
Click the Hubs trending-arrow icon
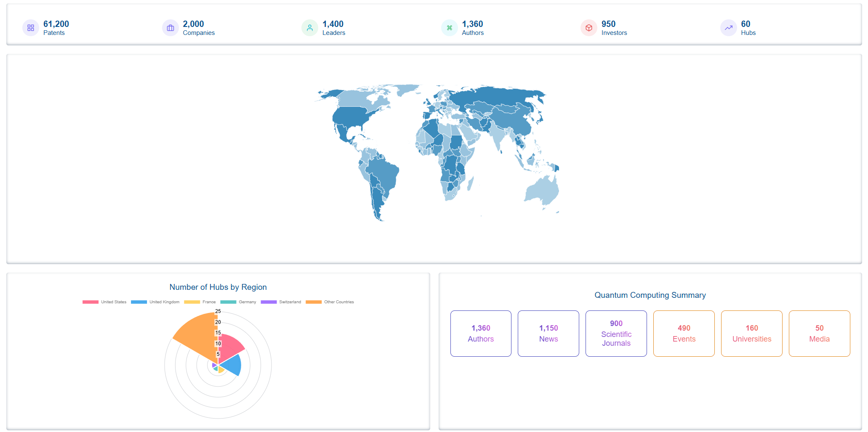tap(728, 28)
